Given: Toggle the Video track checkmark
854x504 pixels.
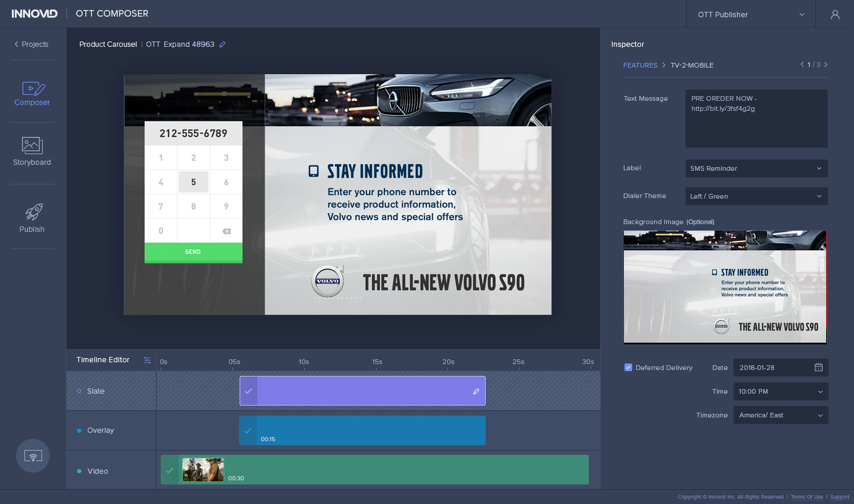Looking at the screenshot, I should click(170, 470).
